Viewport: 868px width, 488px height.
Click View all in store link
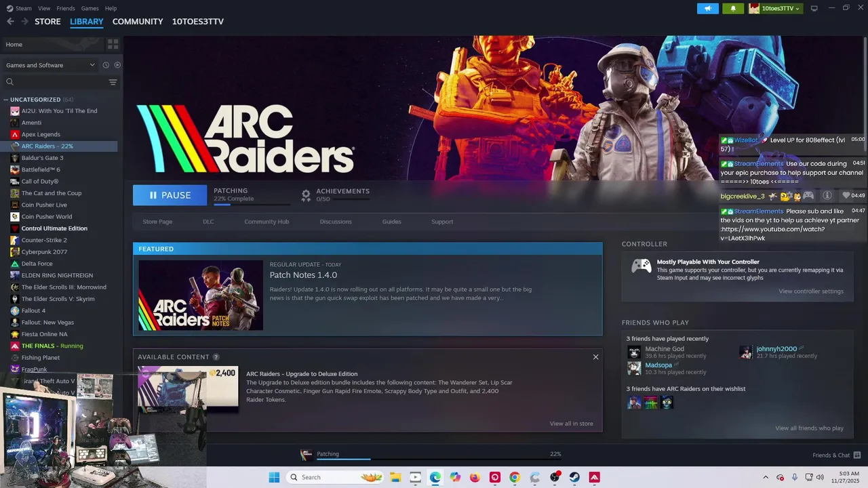click(x=571, y=424)
